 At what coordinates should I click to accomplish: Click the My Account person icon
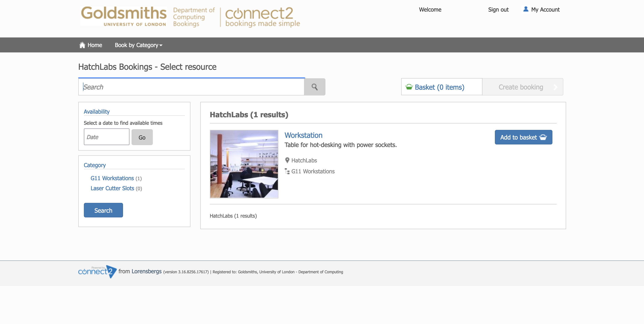tap(526, 9)
